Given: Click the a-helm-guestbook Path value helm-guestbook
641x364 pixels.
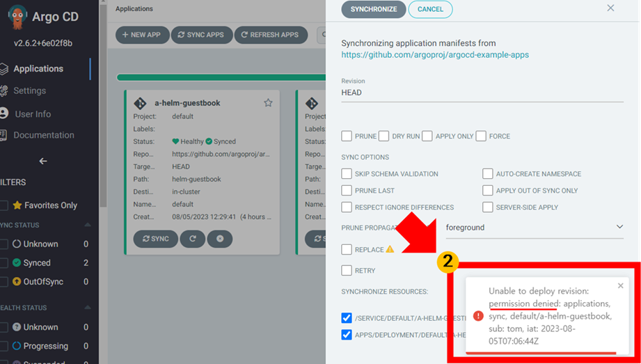Looking at the screenshot, I should coord(197,179).
